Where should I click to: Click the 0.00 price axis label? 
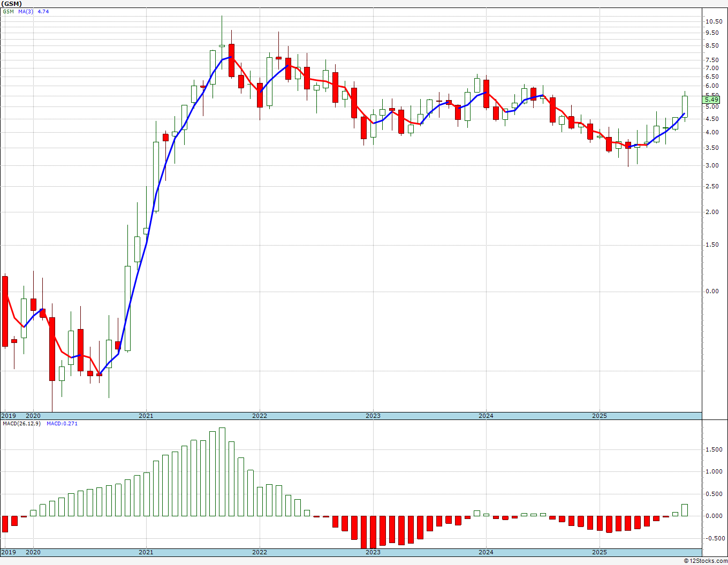(x=711, y=292)
